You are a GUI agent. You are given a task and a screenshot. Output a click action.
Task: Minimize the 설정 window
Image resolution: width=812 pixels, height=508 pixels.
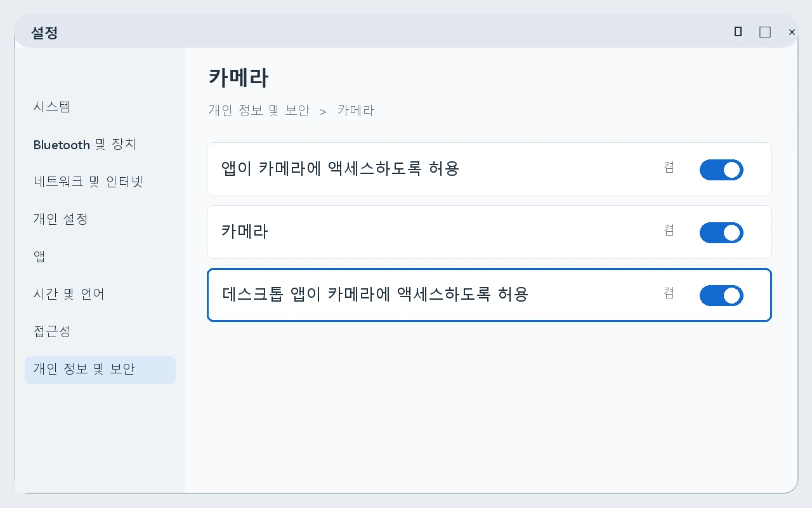click(738, 32)
